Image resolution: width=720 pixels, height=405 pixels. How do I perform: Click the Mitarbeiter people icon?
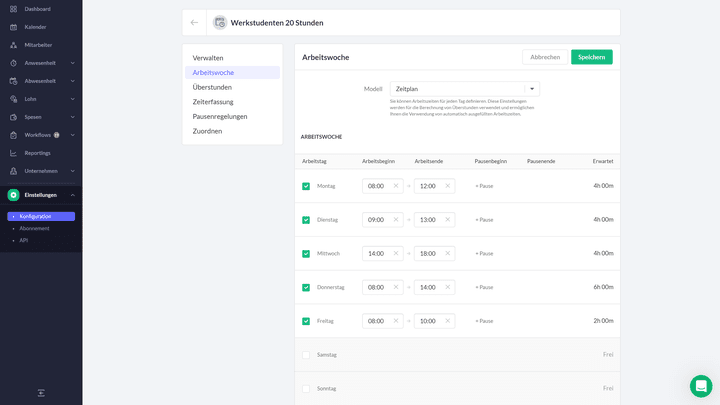[13, 45]
